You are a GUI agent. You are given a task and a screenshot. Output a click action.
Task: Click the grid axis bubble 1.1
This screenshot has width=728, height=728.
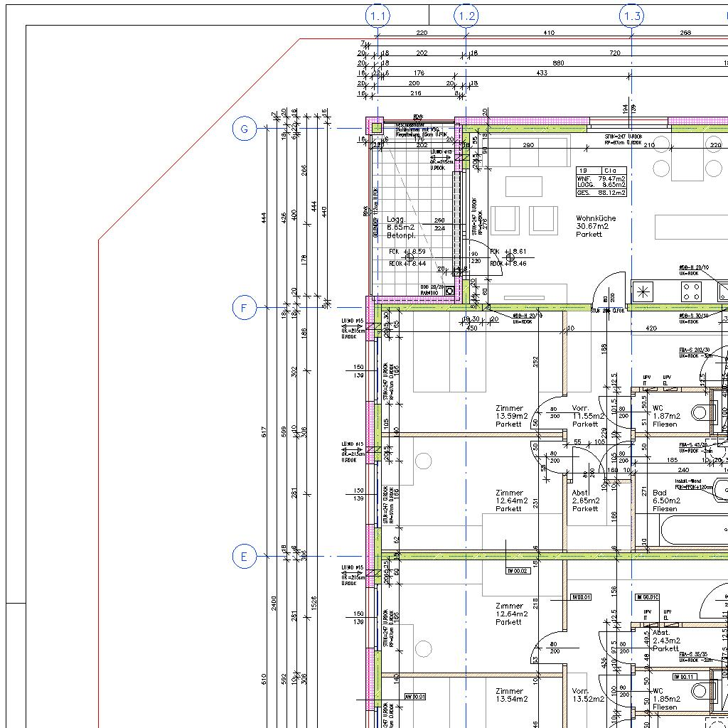point(378,16)
